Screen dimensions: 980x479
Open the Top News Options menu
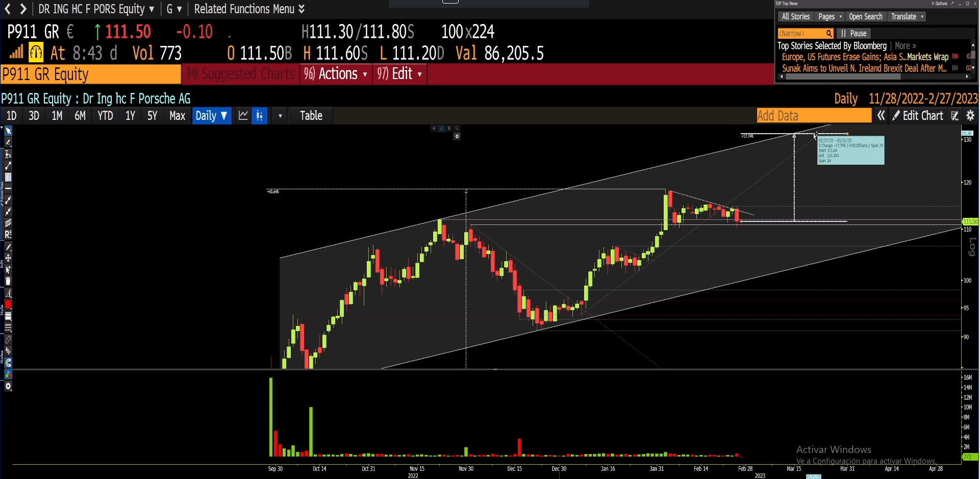point(939,4)
